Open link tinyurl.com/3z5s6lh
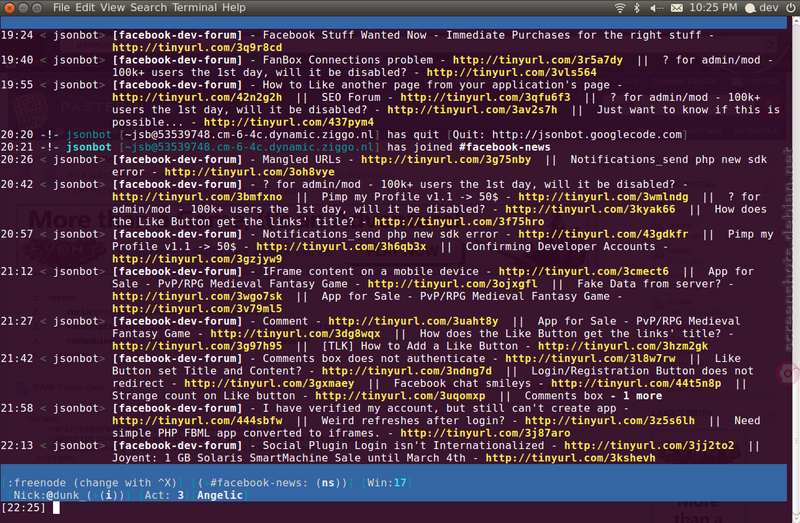The height and width of the screenshot is (523, 800). click(610, 420)
